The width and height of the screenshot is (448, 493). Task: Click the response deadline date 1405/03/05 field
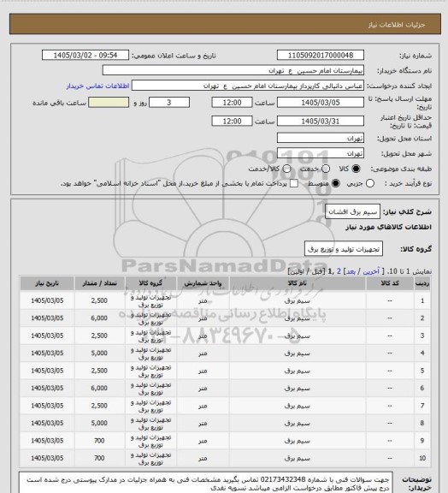pos(321,103)
